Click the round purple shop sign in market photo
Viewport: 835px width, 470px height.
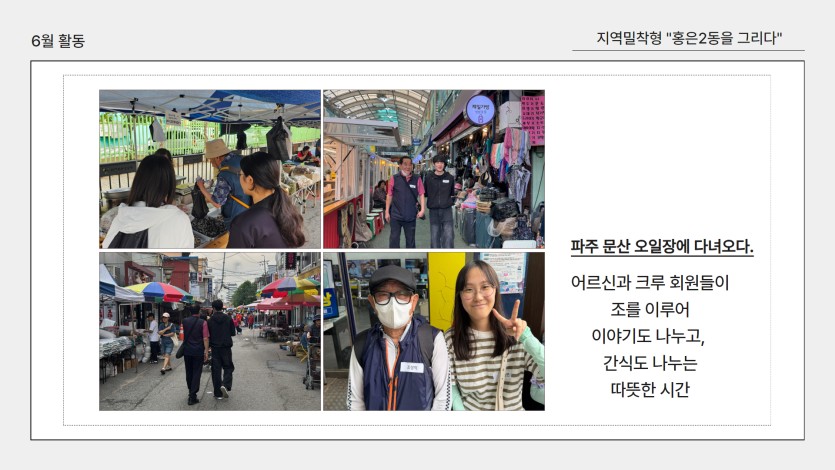pyautogui.click(x=480, y=110)
